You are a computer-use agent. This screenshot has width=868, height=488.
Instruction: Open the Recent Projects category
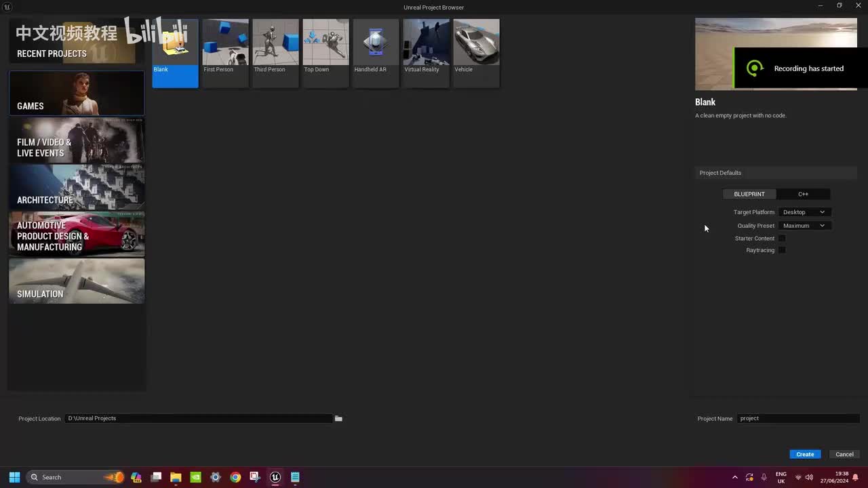click(x=77, y=42)
